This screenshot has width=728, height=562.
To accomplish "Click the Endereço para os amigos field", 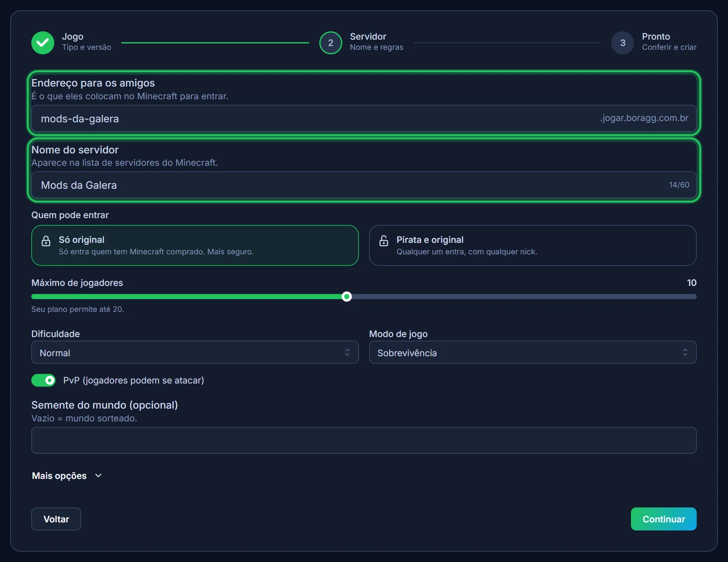I will click(364, 118).
